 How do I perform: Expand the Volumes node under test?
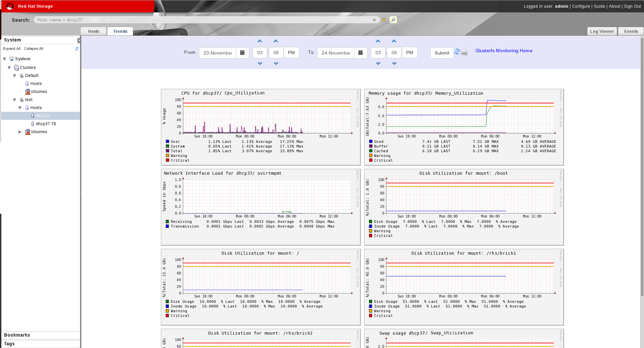(x=20, y=132)
